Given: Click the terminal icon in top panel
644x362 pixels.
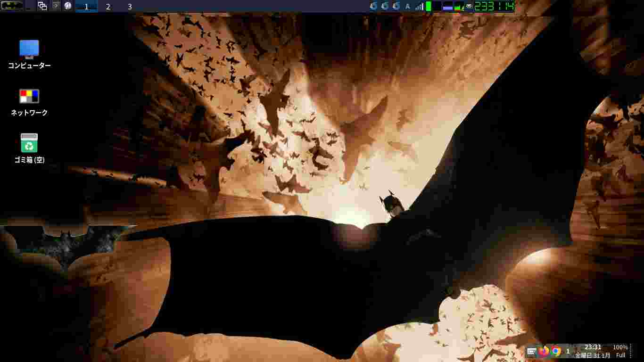Looking at the screenshot, I should pos(56,6).
